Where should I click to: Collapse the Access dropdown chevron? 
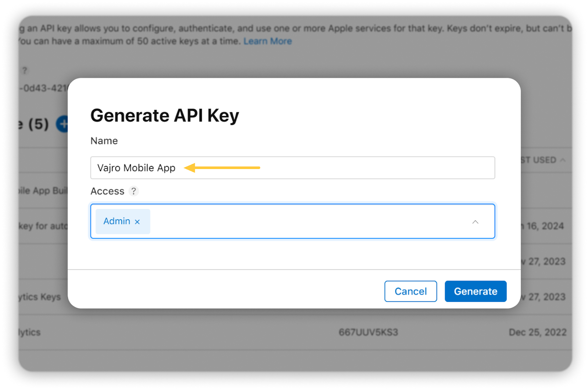click(x=475, y=222)
